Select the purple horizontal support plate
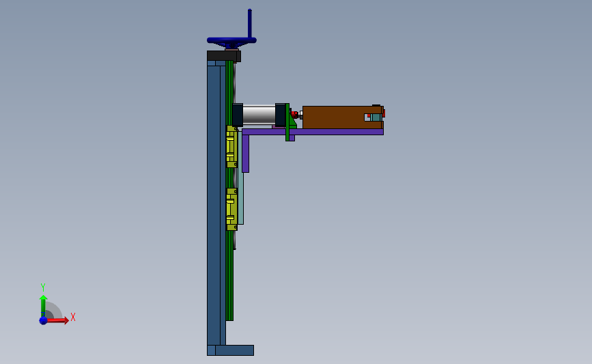Viewport: 592px width, 364px height. click(x=313, y=132)
